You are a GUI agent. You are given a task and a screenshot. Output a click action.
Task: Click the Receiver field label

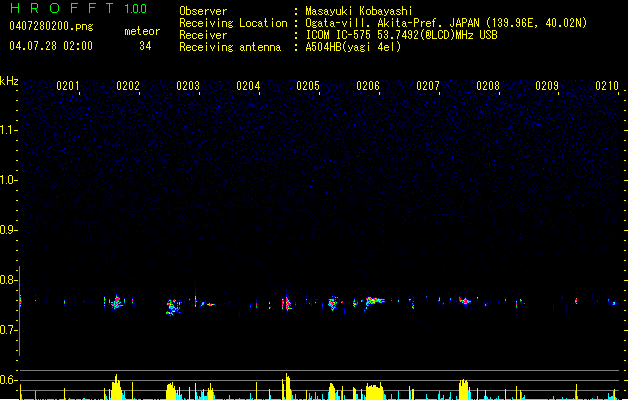tap(203, 35)
